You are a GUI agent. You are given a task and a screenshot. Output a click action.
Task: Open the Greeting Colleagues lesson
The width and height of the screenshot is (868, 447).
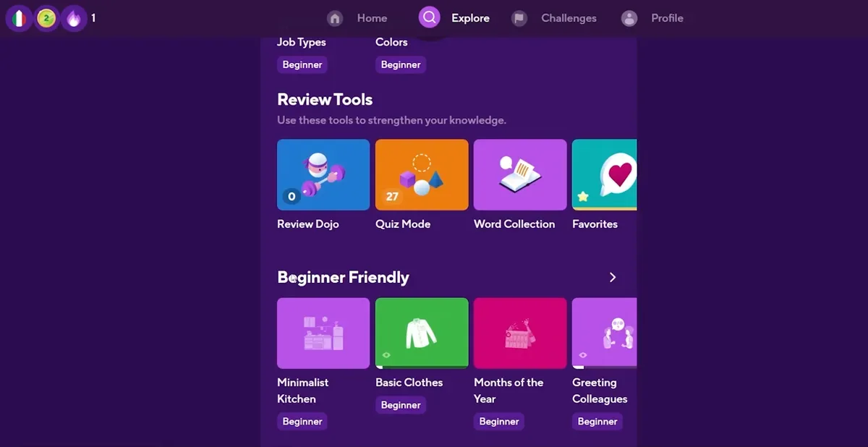(x=604, y=333)
